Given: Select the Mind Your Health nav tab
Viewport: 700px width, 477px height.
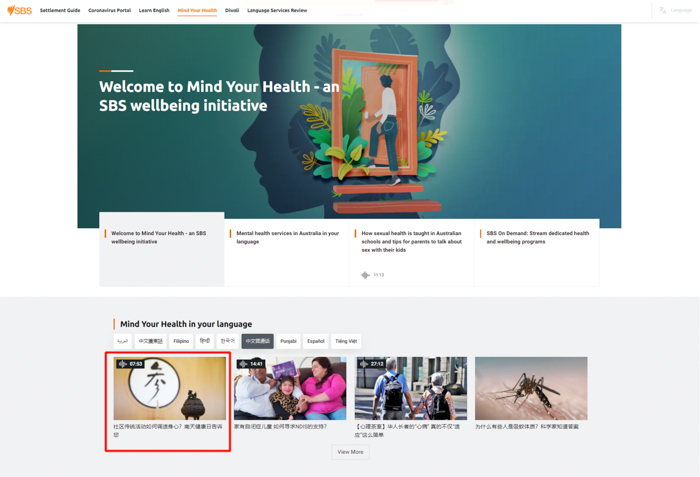Looking at the screenshot, I should click(x=197, y=10).
